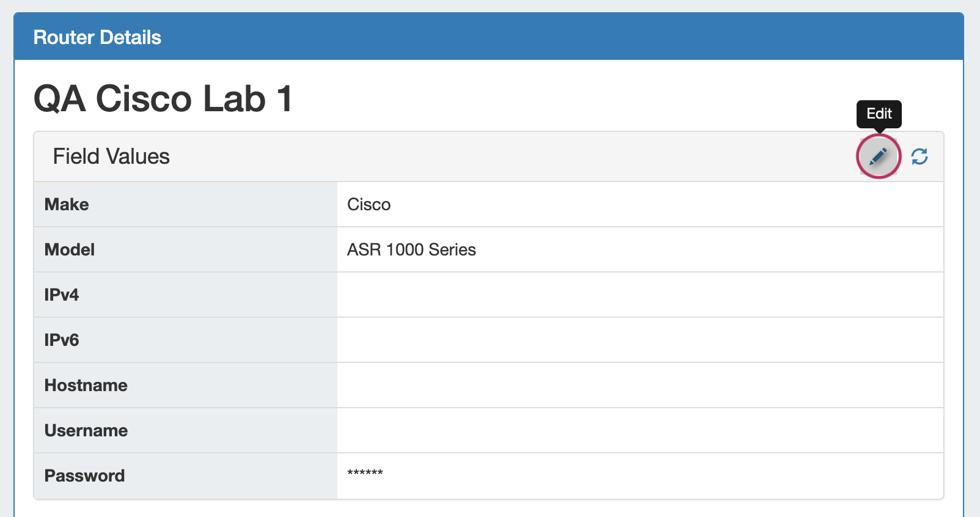Click the masked Password value
This screenshot has width=980, height=517.
(x=365, y=473)
